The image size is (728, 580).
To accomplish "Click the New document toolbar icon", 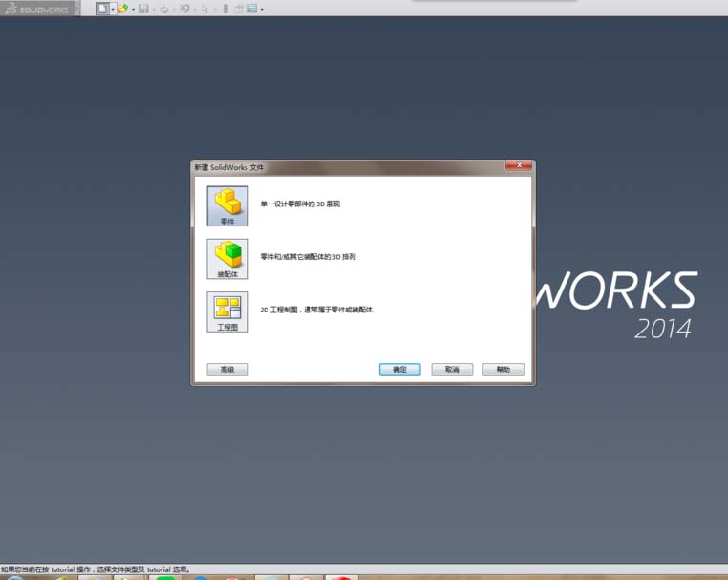I will [103, 9].
